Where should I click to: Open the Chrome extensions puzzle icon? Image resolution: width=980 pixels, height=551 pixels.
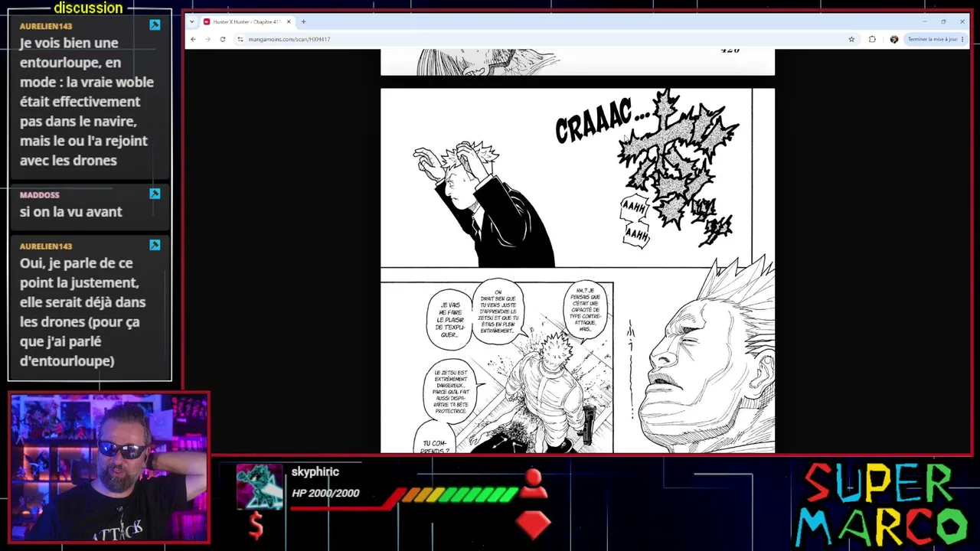tap(872, 39)
